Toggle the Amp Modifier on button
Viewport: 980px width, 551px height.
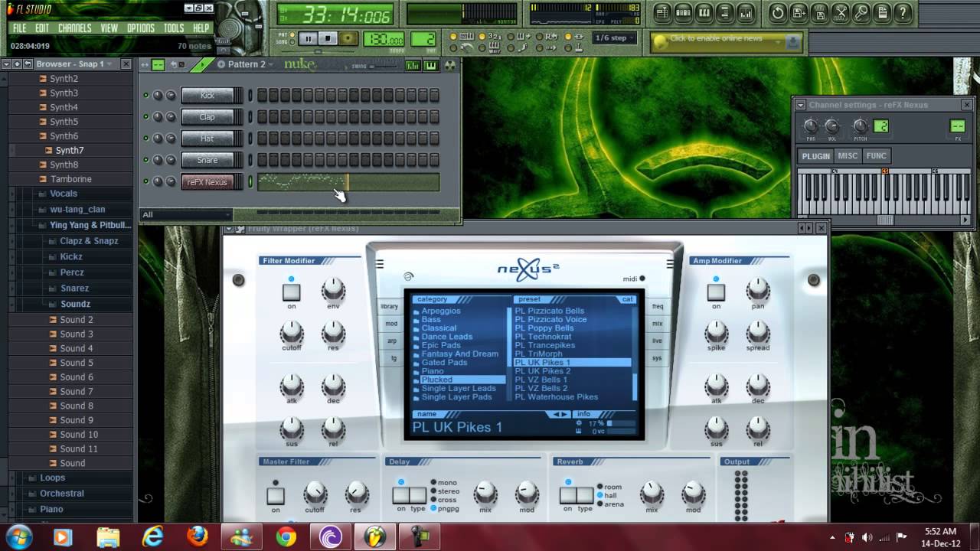pyautogui.click(x=716, y=292)
